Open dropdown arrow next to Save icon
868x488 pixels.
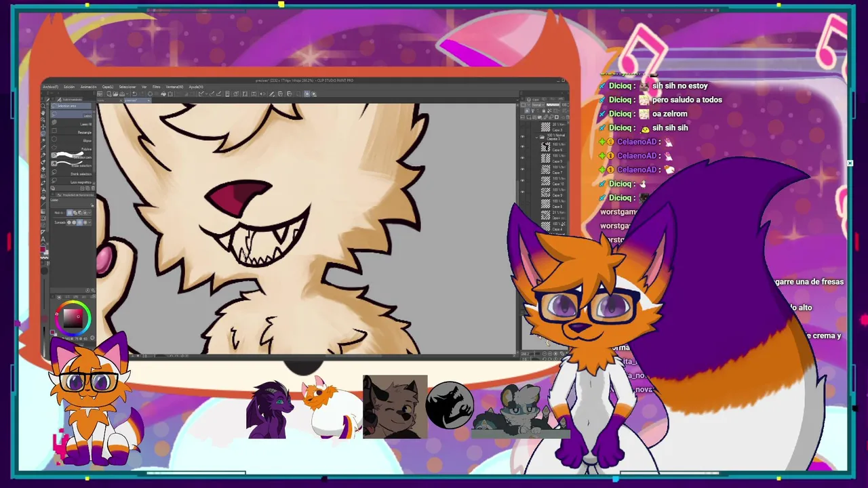pos(127,94)
